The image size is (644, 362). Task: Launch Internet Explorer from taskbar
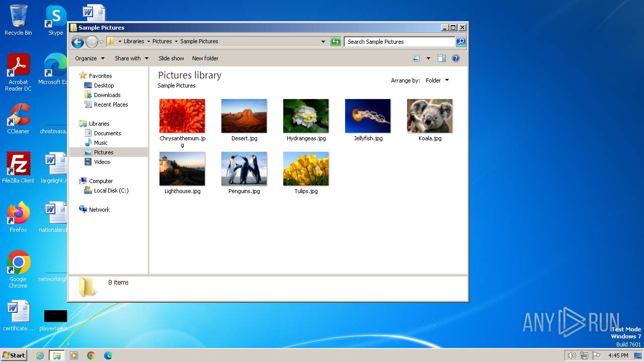pyautogui.click(x=40, y=355)
